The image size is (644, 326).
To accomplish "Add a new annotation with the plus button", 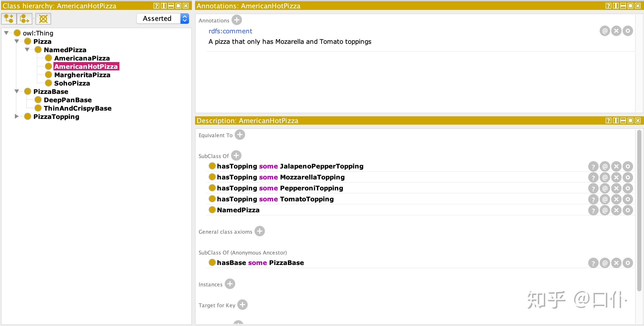I will (237, 20).
